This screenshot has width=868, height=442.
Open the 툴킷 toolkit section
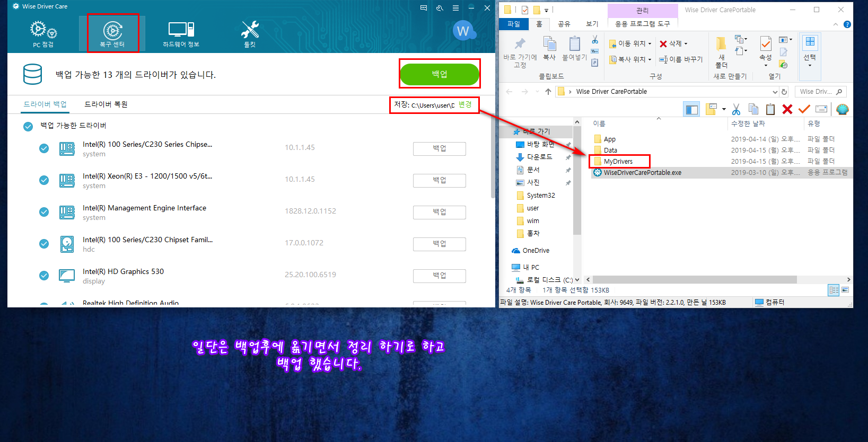pos(250,34)
